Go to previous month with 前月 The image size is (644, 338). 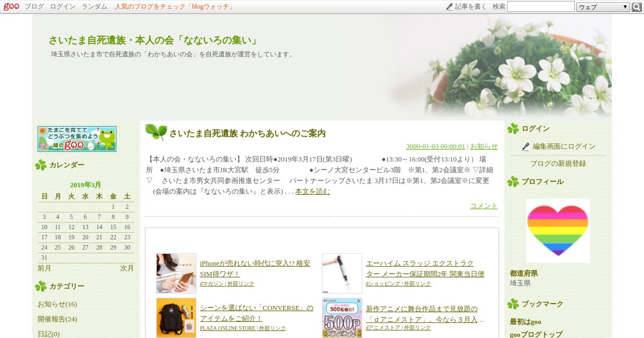point(45,268)
